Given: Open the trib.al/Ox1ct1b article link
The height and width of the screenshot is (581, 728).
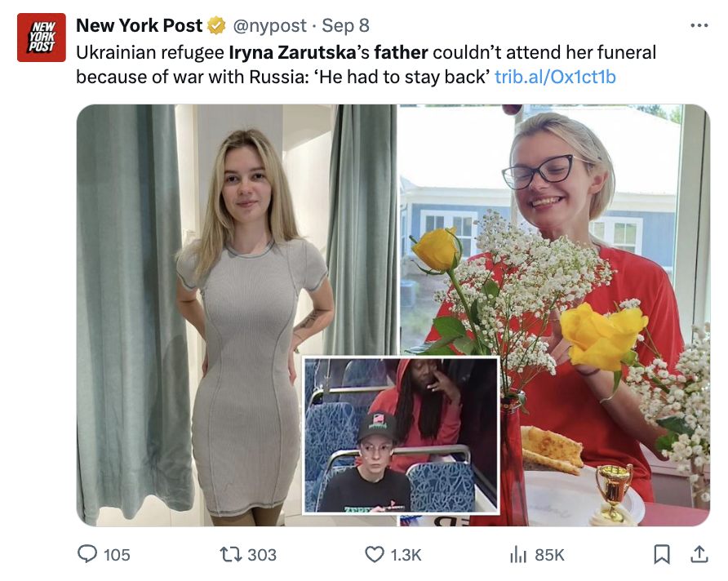Looking at the screenshot, I should 555,77.
